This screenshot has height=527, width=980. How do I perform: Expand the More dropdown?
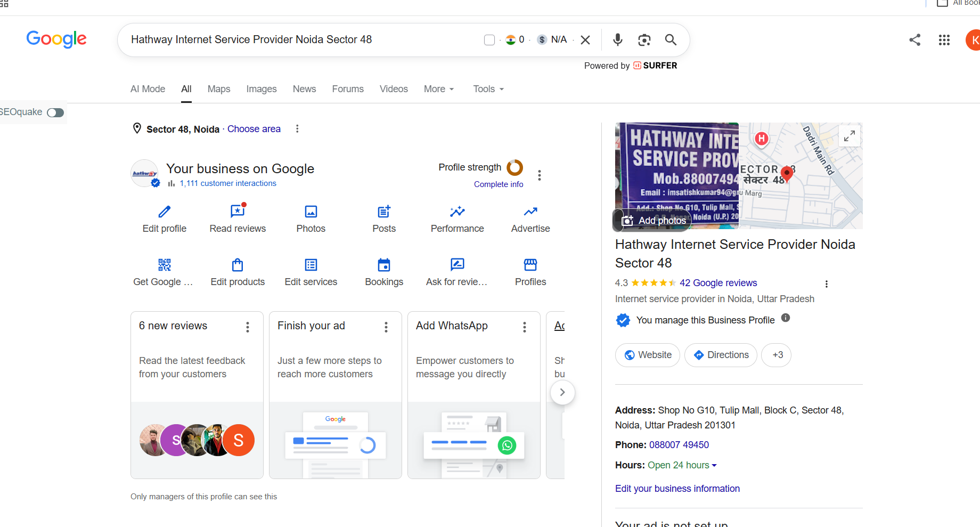point(439,89)
